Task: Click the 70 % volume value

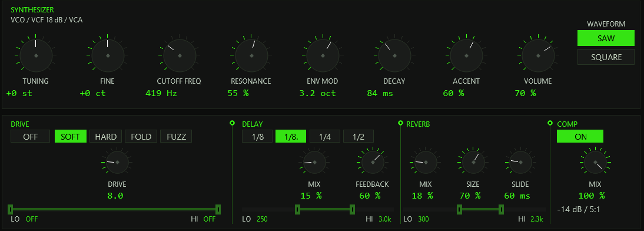Action: tap(525, 93)
